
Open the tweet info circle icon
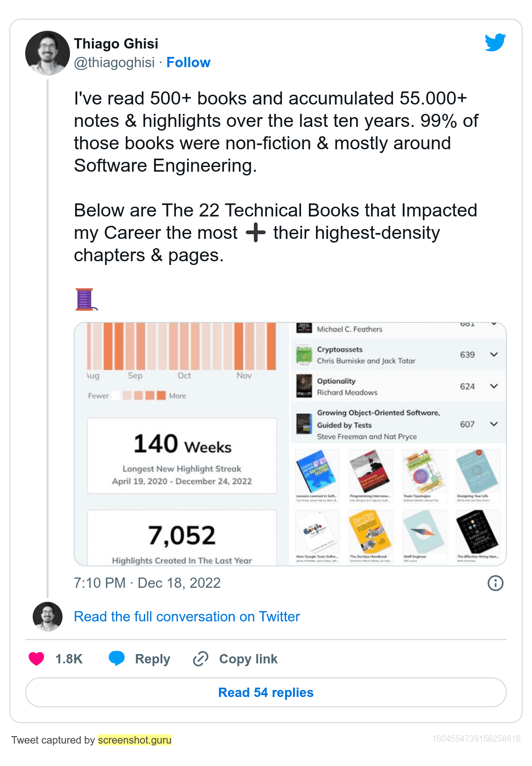pyautogui.click(x=495, y=583)
